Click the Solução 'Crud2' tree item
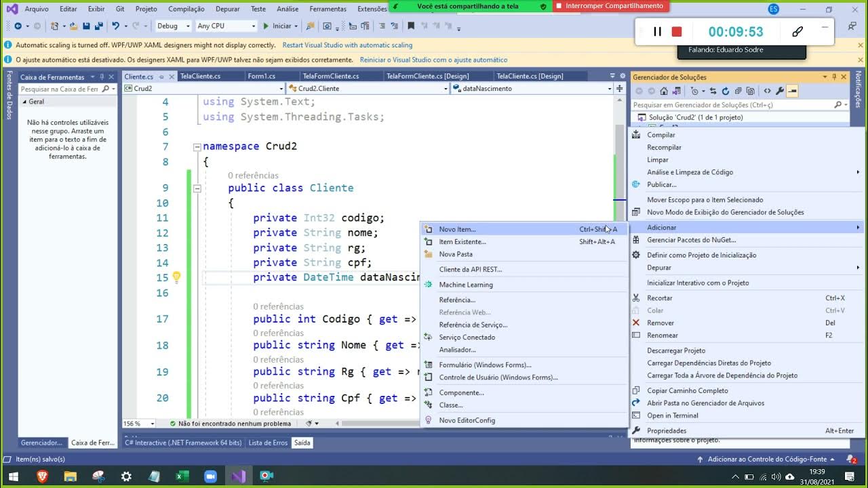The width and height of the screenshot is (868, 488). coord(696,117)
